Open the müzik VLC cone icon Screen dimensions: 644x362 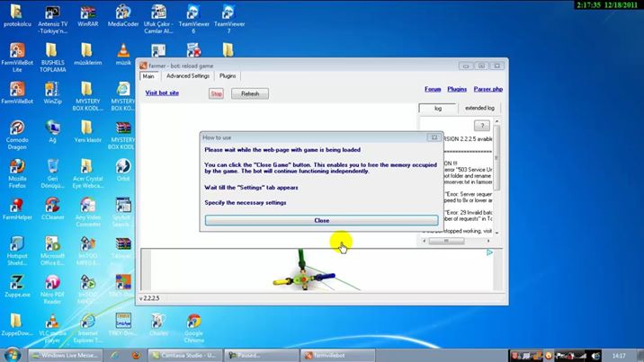(123, 54)
